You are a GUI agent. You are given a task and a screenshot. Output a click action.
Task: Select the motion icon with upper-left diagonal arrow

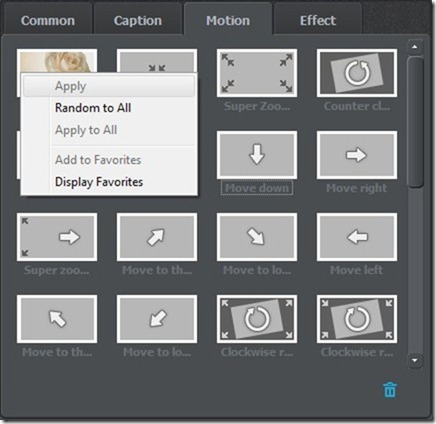(57, 319)
